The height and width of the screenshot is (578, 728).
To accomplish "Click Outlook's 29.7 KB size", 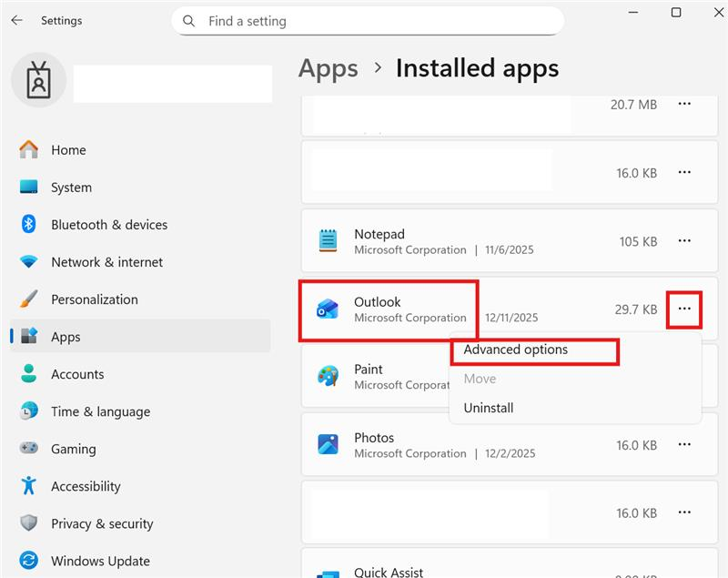I will pos(635,309).
